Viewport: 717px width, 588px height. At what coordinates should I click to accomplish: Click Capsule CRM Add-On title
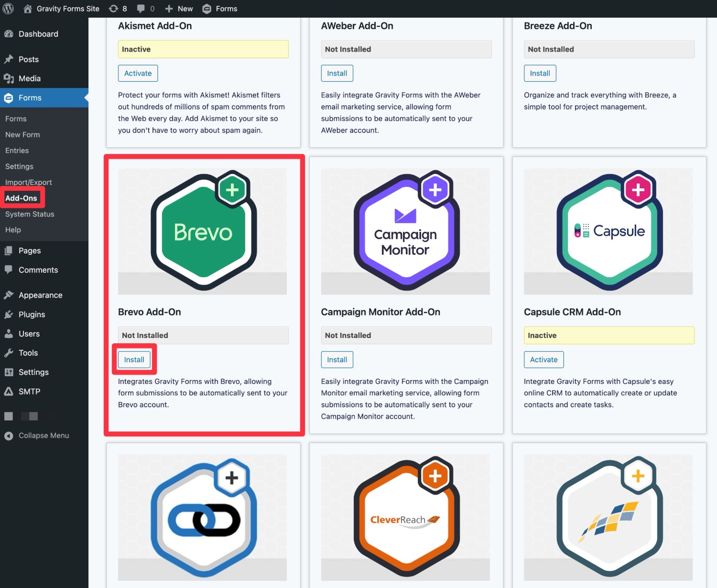coord(573,312)
